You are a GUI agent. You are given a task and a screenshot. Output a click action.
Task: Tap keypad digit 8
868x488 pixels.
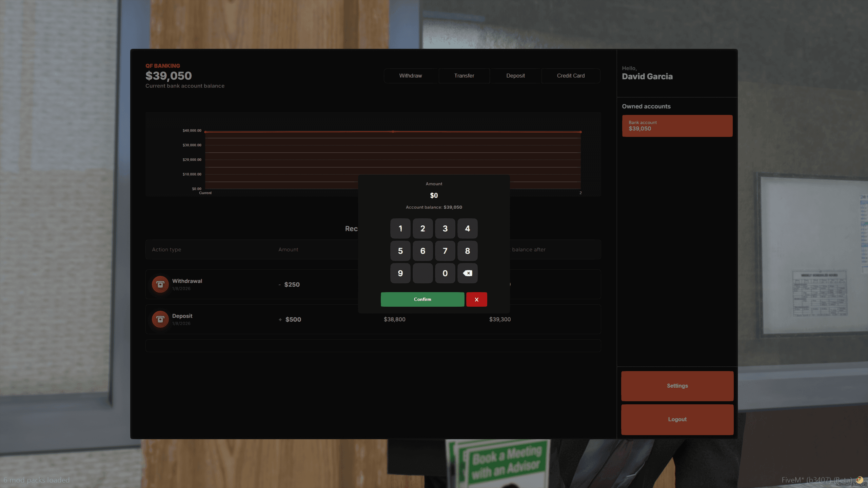point(467,251)
